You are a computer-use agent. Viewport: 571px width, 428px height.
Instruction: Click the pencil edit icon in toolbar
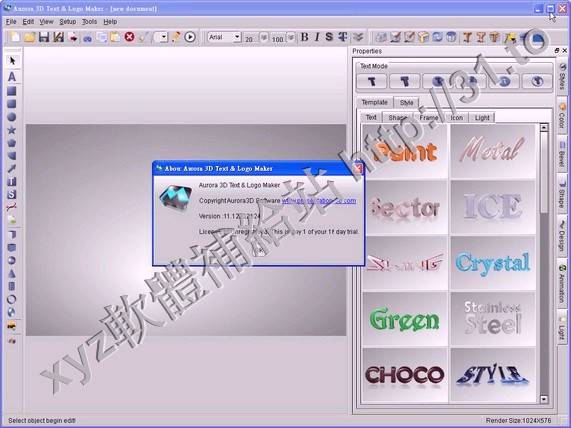point(176,37)
